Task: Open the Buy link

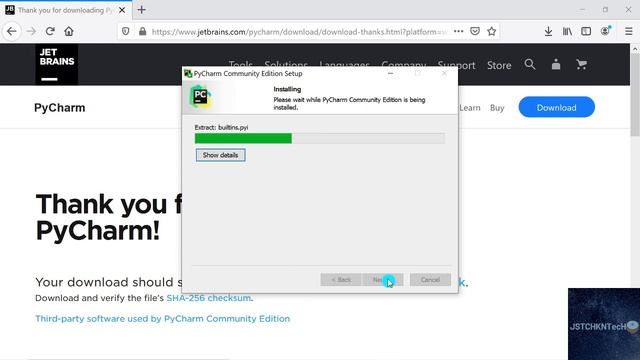Action: coord(497,108)
